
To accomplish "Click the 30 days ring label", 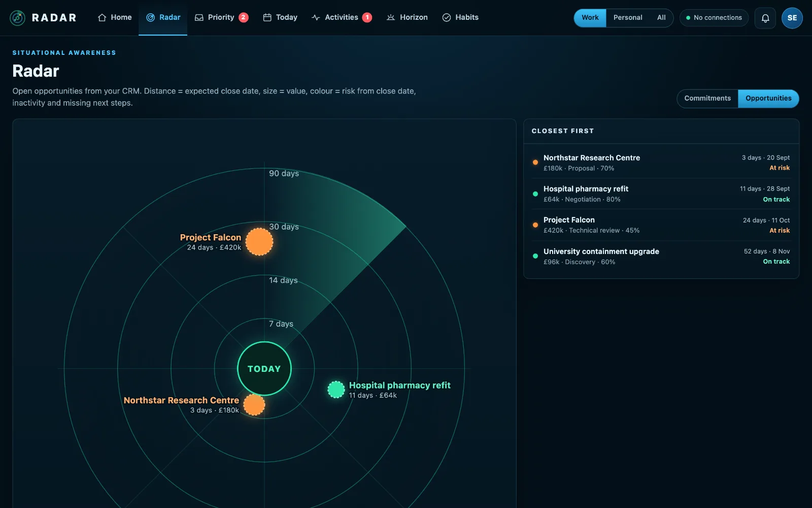I will (284, 227).
